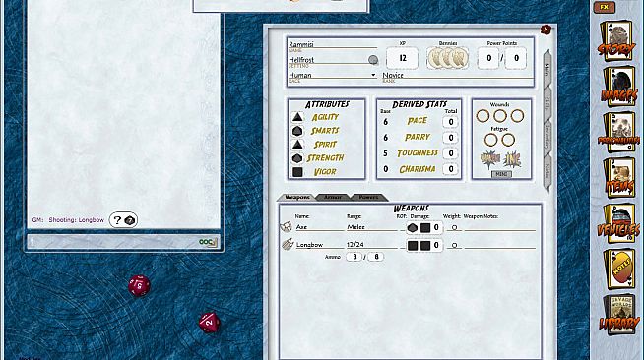This screenshot has height=360, width=644.
Task: Click the Vigor attribute die
Action: [x=297, y=172]
